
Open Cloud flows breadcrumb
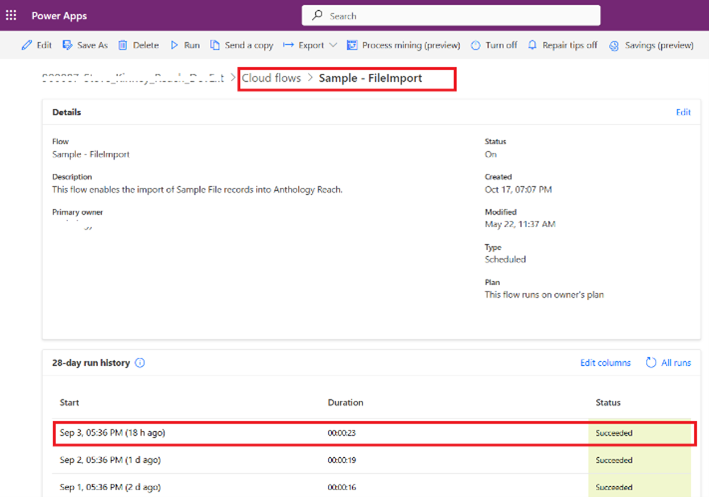point(271,78)
